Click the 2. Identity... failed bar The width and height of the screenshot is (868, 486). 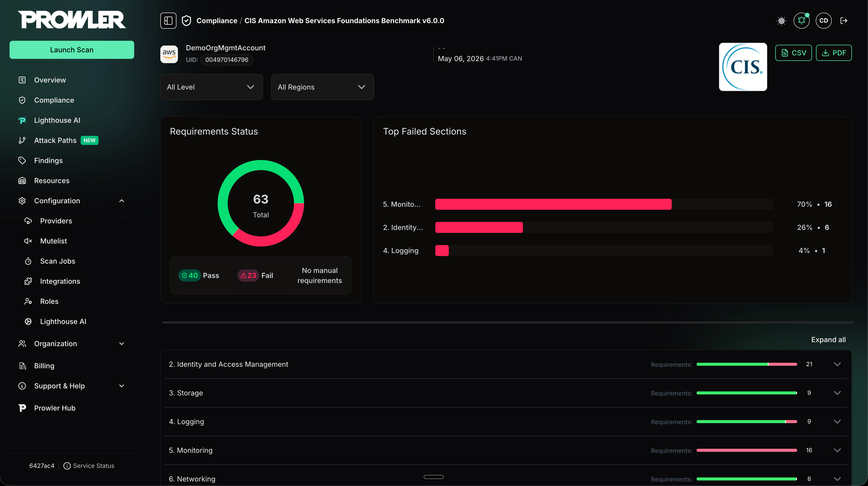coord(479,227)
